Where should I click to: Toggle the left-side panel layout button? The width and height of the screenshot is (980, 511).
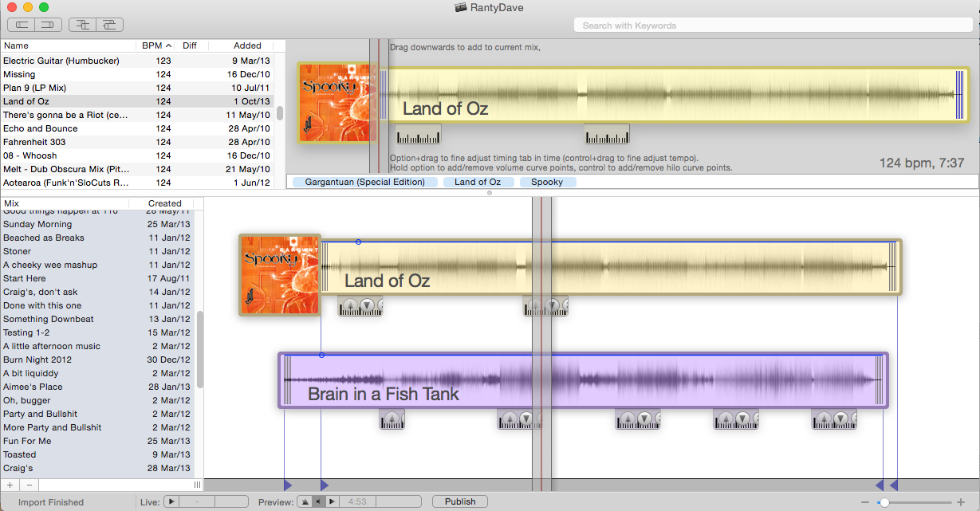tap(21, 25)
